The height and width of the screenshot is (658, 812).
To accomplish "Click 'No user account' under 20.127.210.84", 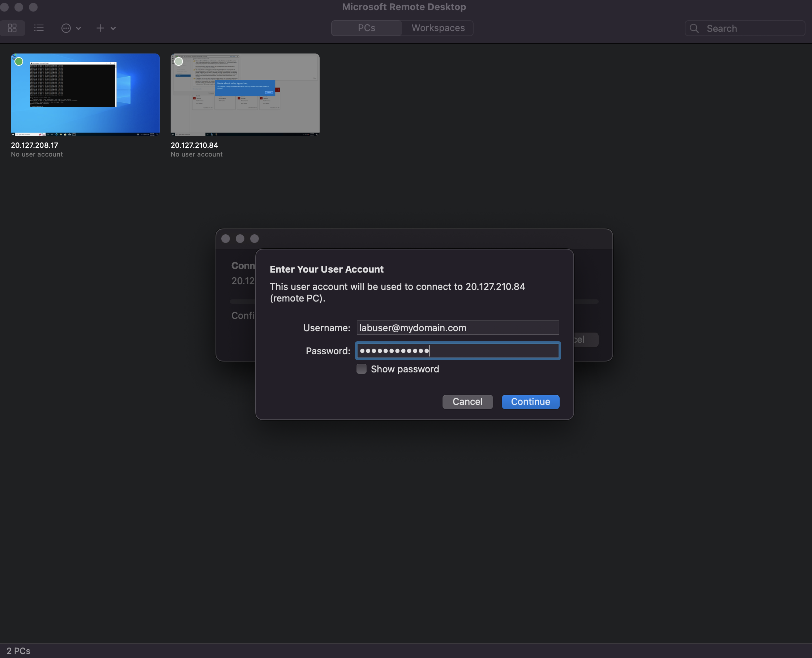I will pyautogui.click(x=196, y=154).
